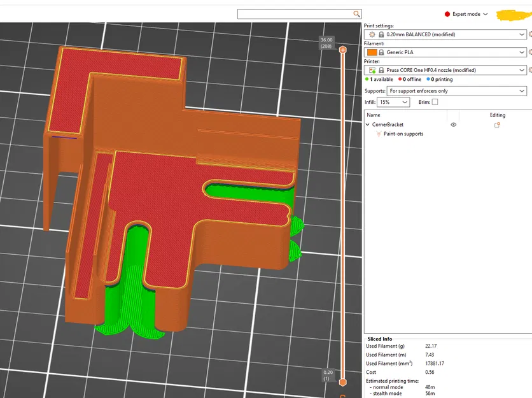Image resolution: width=532 pixels, height=398 pixels.
Task: Open the Printer preset dropdown
Action: [445, 70]
